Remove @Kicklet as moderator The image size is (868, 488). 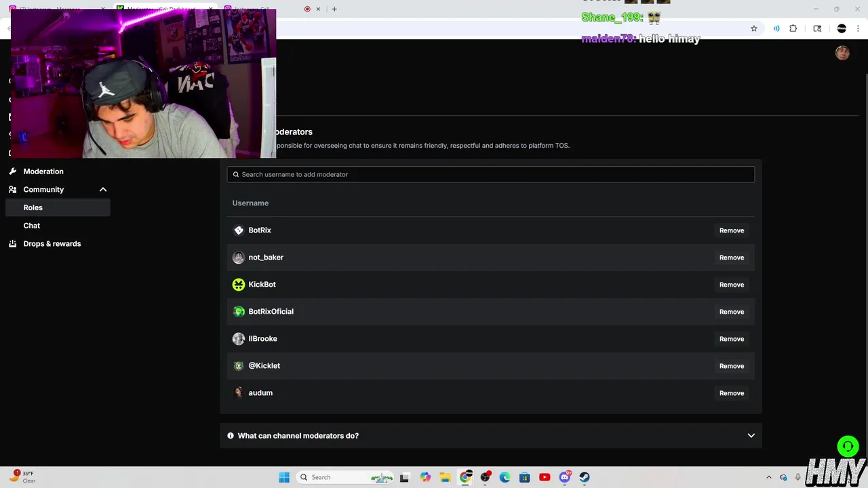tap(732, 366)
